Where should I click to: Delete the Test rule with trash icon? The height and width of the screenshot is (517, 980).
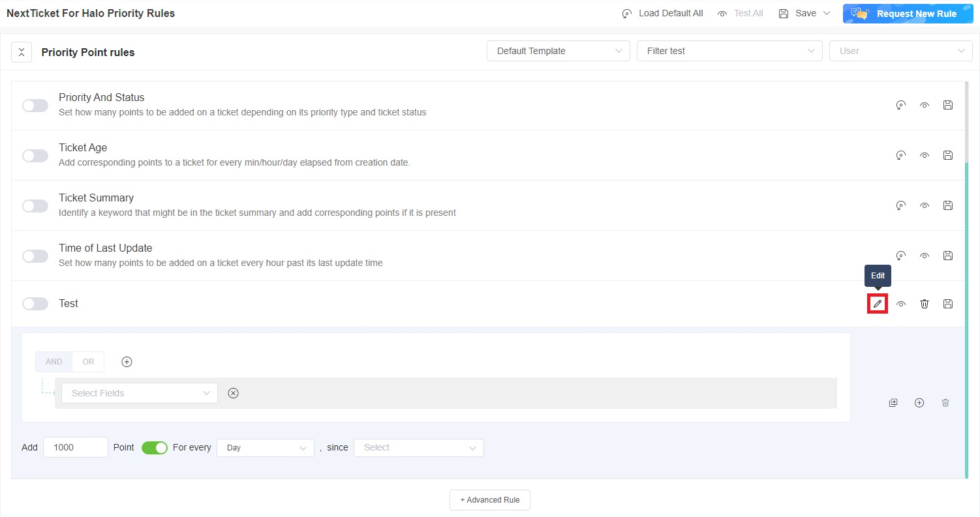pyautogui.click(x=925, y=304)
